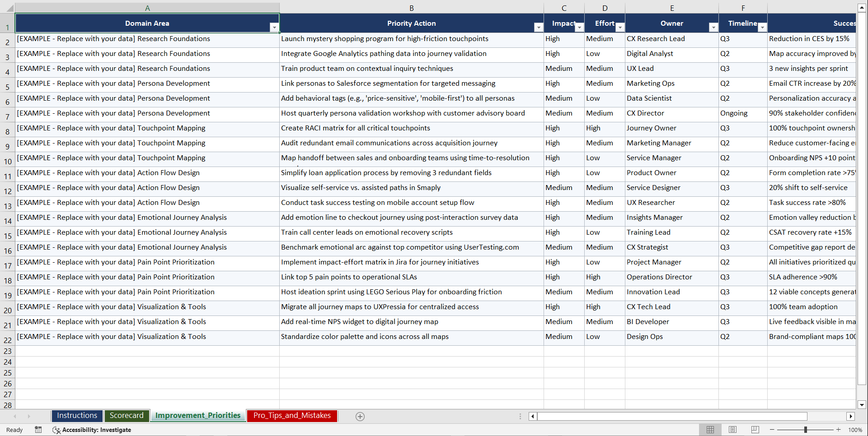Open the Scorecard sheet tab
Viewport: 868px width, 436px height.
[x=127, y=415]
